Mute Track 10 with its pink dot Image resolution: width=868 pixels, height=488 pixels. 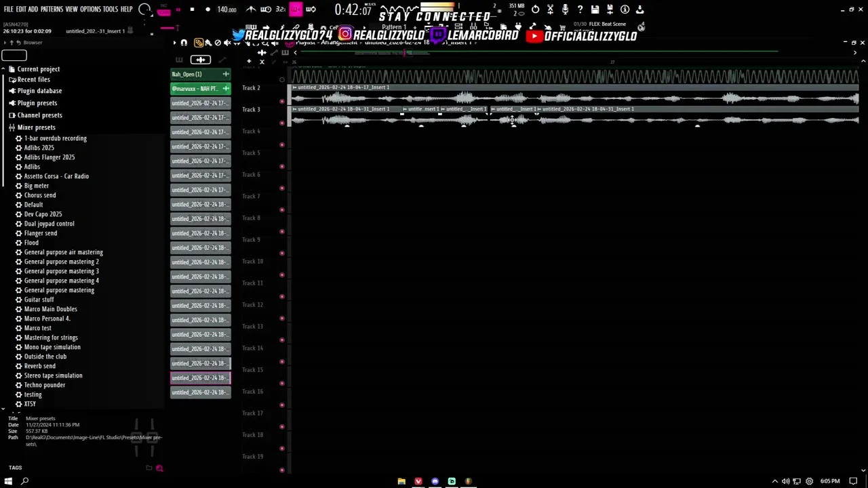282,275
